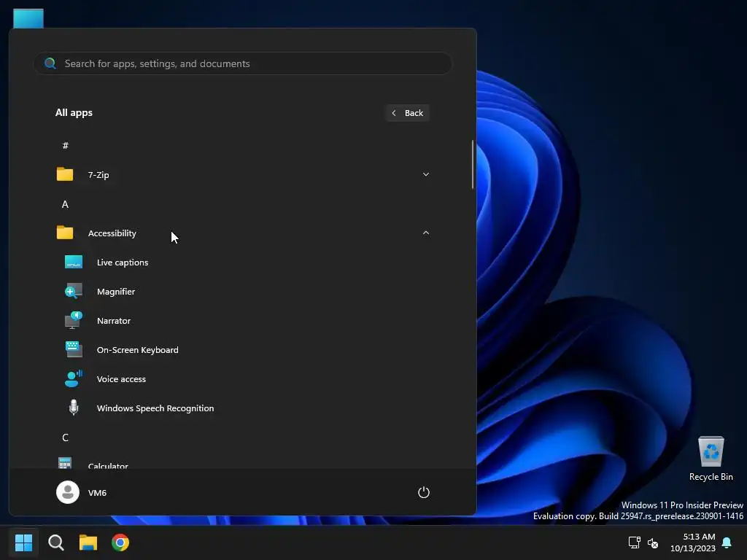Open Windows Speech Recognition microphone icon
This screenshot has height=560, width=747.
tap(74, 408)
